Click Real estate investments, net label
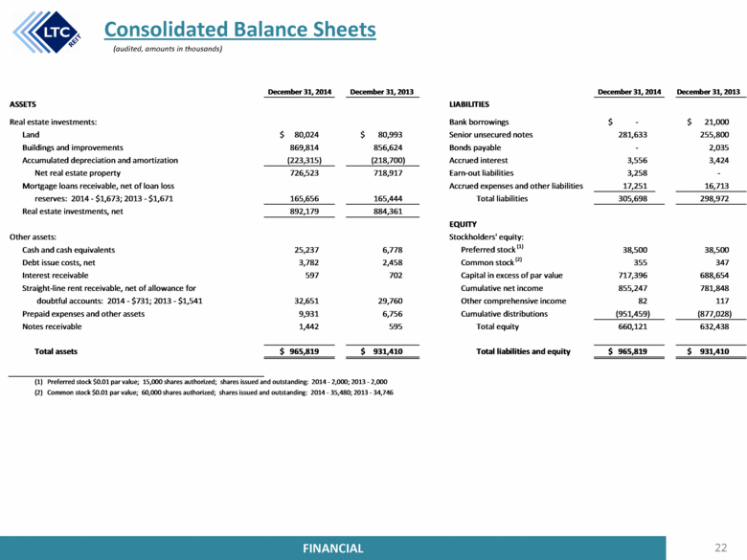The width and height of the screenshot is (747, 560). (73, 212)
